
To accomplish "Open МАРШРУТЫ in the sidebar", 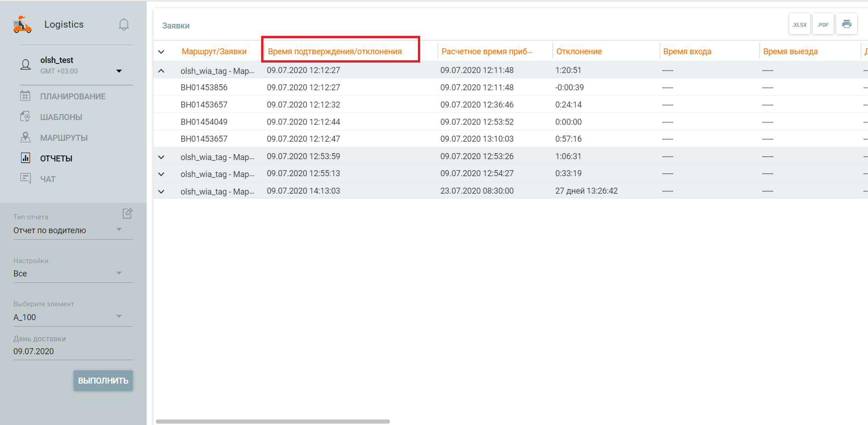I will pyautogui.click(x=63, y=138).
